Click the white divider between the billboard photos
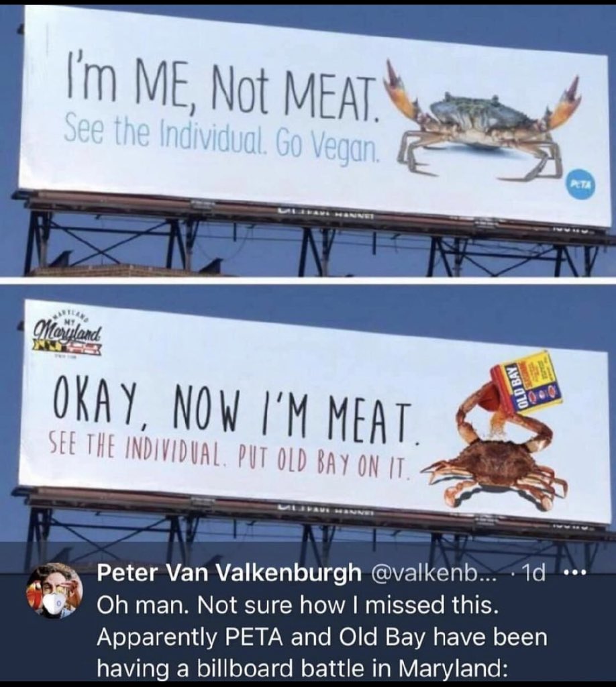 click(308, 280)
